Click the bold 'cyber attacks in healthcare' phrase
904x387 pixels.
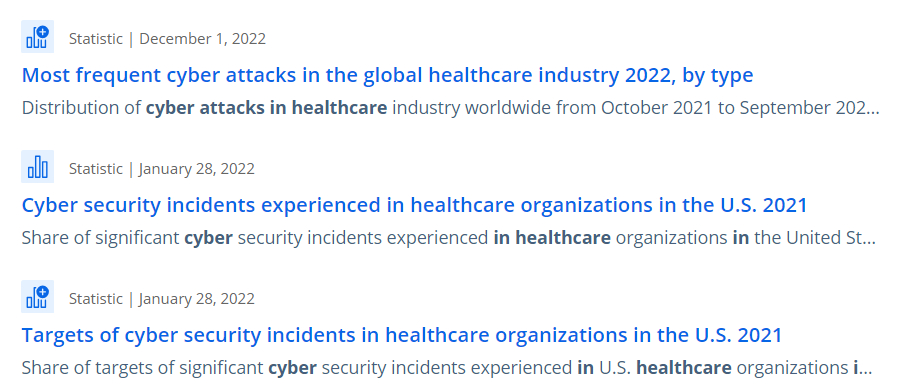(266, 108)
